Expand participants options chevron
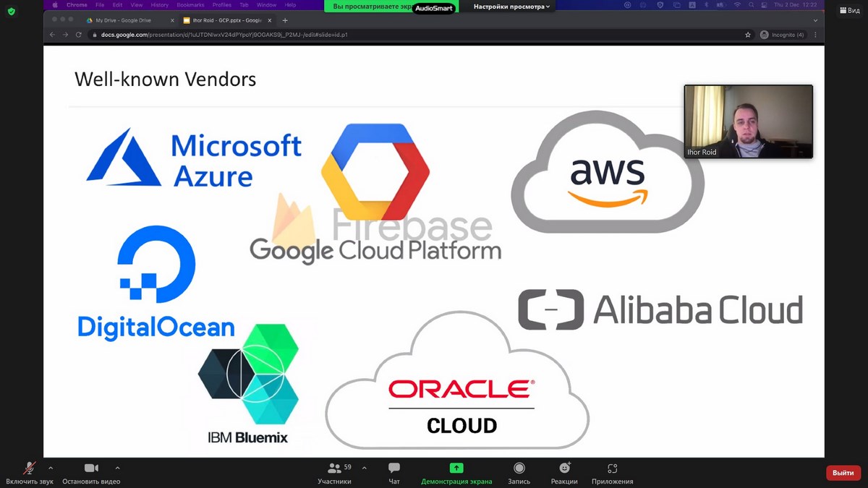Viewport: 868px width, 488px height. (364, 468)
